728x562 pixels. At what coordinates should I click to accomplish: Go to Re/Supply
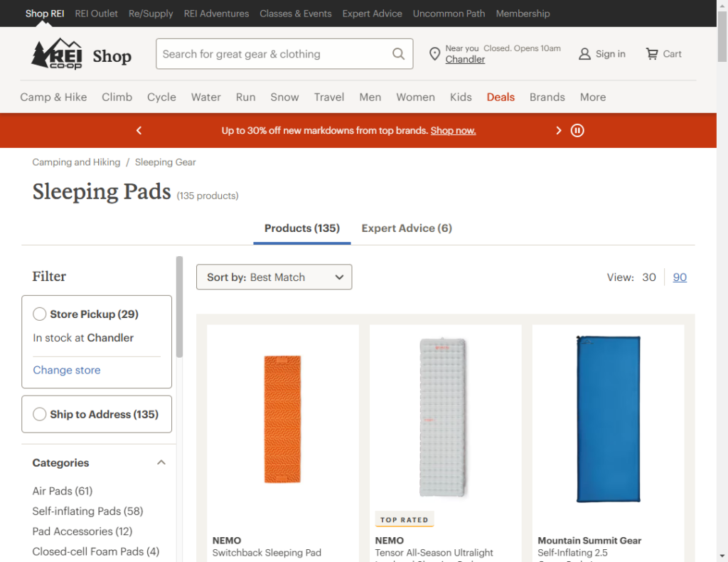[x=151, y=14]
